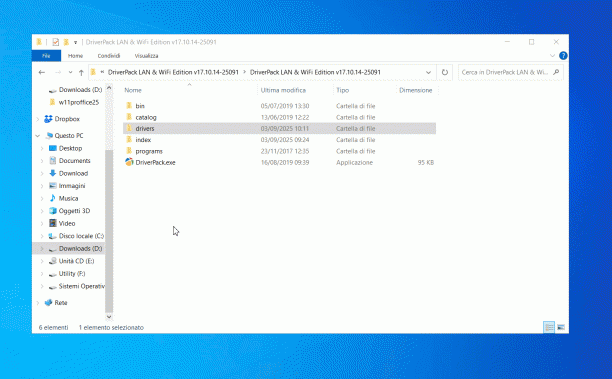Viewport: 612px width, 379px height.
Task: Open Oggetti 3D in navigation pane
Action: click(x=74, y=211)
